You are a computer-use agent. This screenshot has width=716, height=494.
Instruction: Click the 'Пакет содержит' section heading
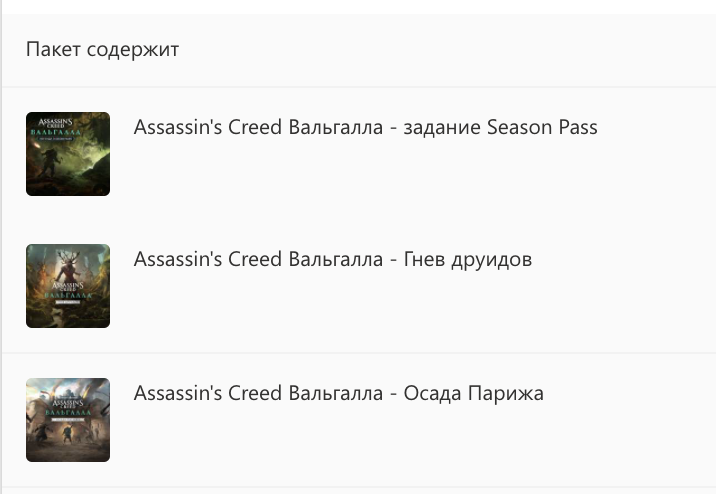102,49
